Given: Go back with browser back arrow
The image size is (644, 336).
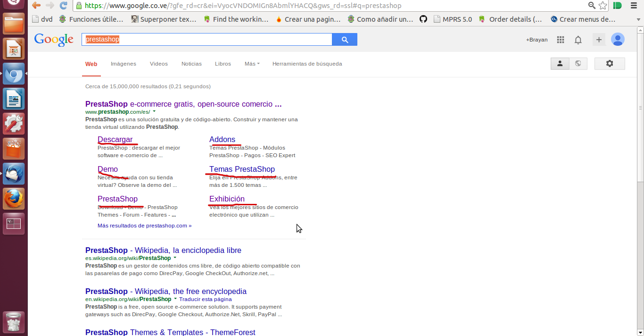Looking at the screenshot, I should 36,6.
